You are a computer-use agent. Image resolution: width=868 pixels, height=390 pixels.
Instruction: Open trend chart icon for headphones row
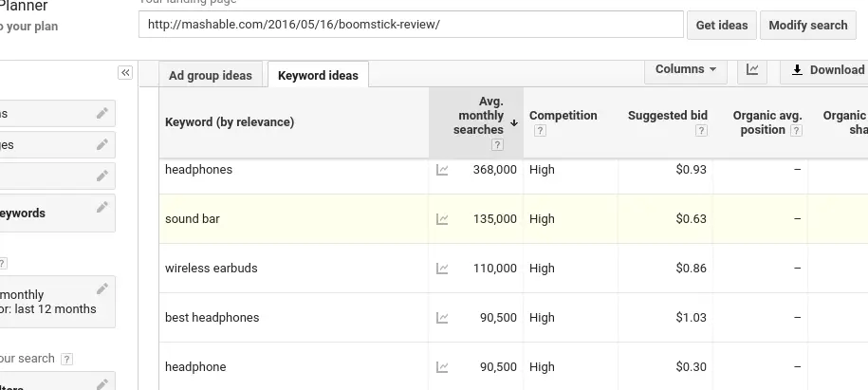tap(442, 170)
